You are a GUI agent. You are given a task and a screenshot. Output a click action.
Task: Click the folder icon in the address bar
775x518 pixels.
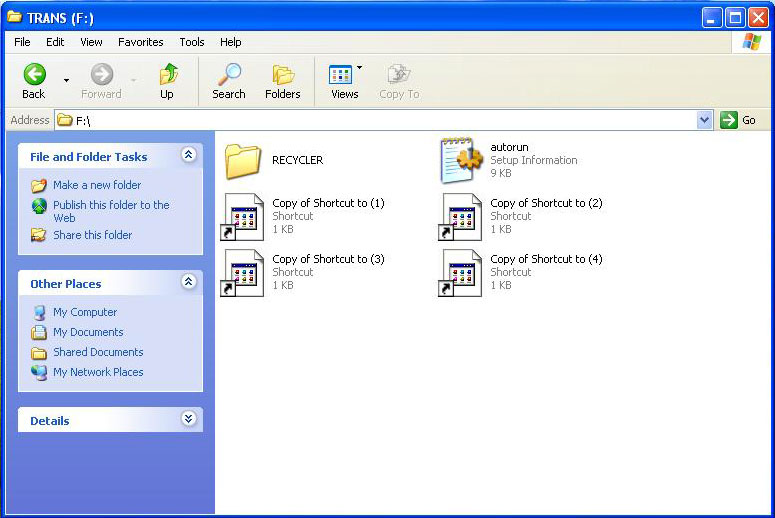[65, 120]
